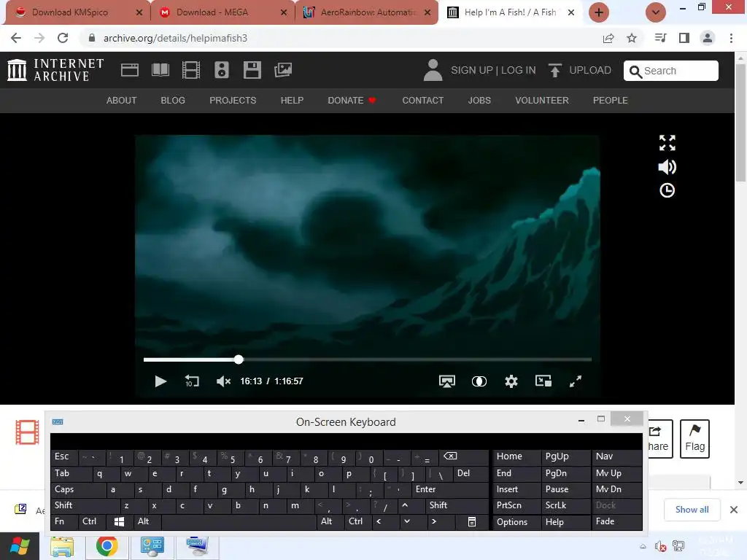The width and height of the screenshot is (747, 560).
Task: Reload the current page
Action: [x=63, y=38]
